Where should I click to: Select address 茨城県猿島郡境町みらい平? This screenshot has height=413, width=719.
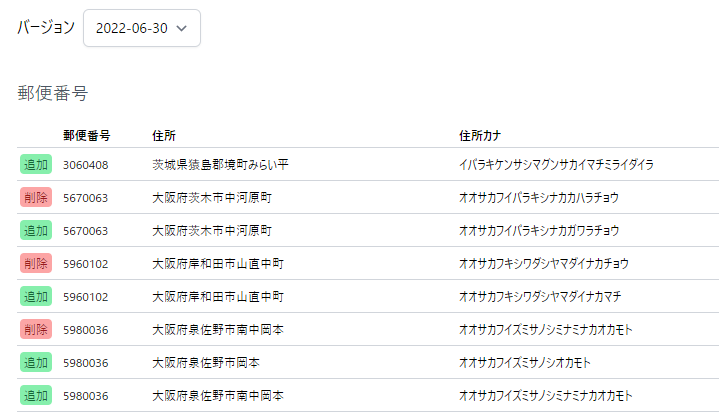point(221,165)
